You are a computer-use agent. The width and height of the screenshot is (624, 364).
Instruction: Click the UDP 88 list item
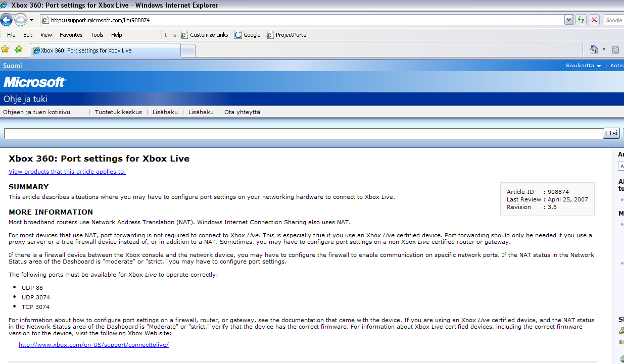coord(32,288)
